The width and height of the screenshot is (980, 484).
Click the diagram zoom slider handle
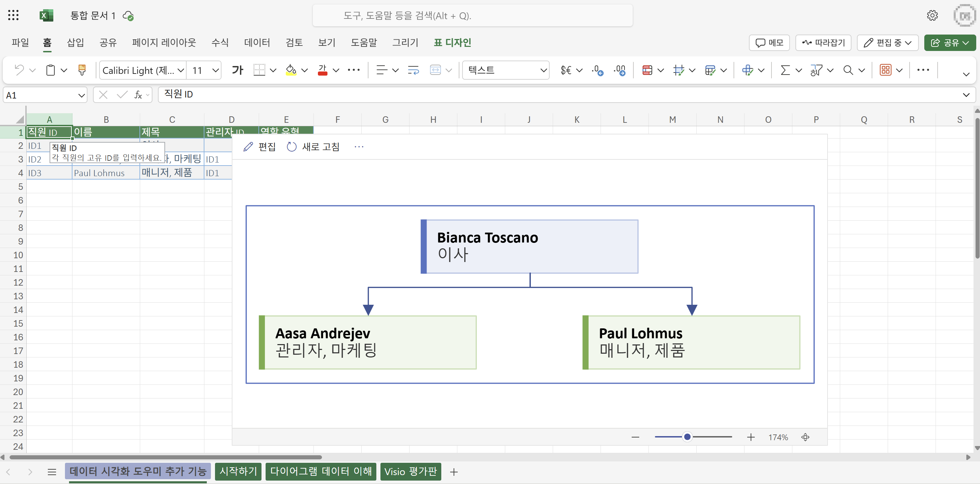[687, 437]
